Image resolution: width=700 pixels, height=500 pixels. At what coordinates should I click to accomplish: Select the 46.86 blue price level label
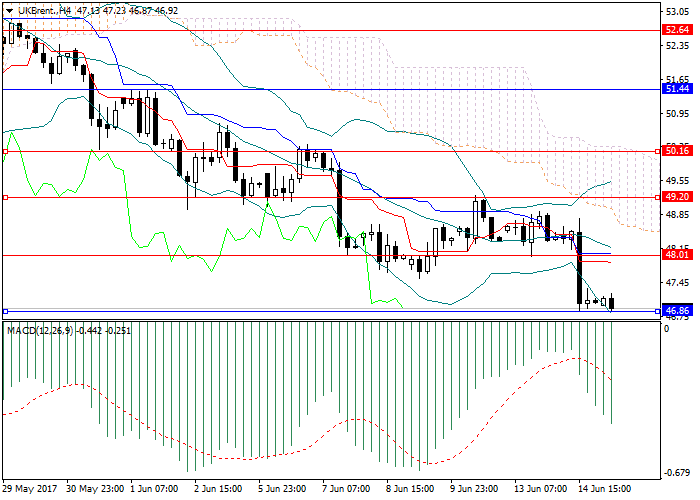[677, 310]
